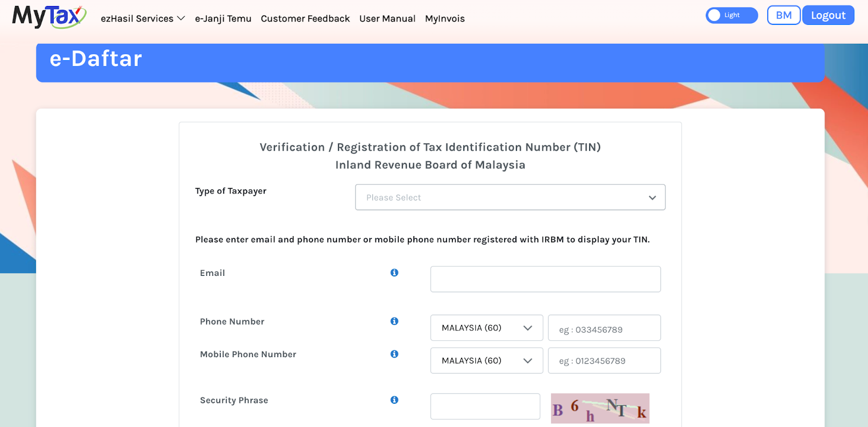Viewport: 868px width, 427px height.
Task: Navigate to MyInvois
Action: 445,18
